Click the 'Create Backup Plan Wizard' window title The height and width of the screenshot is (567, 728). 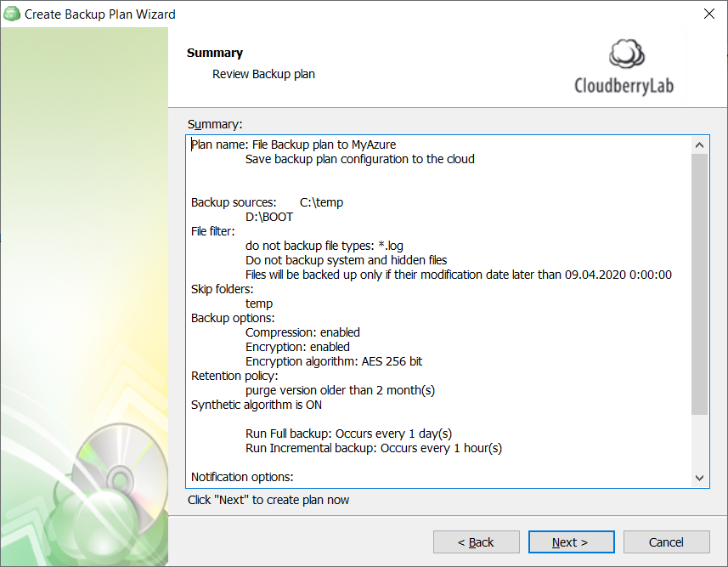pos(100,14)
